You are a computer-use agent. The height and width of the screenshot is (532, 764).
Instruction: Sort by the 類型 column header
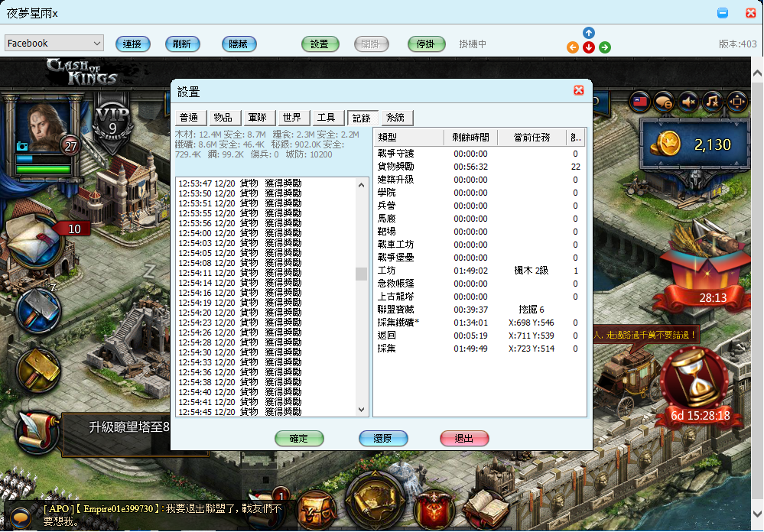click(x=409, y=138)
